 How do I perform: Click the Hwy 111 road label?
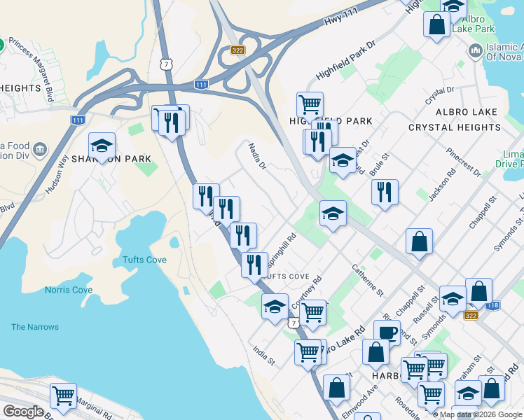click(x=341, y=16)
